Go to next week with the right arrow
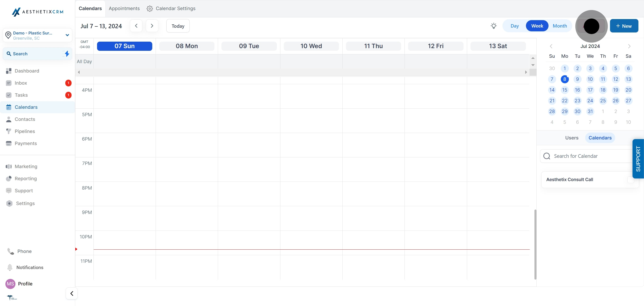Viewport: 644px width, 306px height. tap(152, 26)
